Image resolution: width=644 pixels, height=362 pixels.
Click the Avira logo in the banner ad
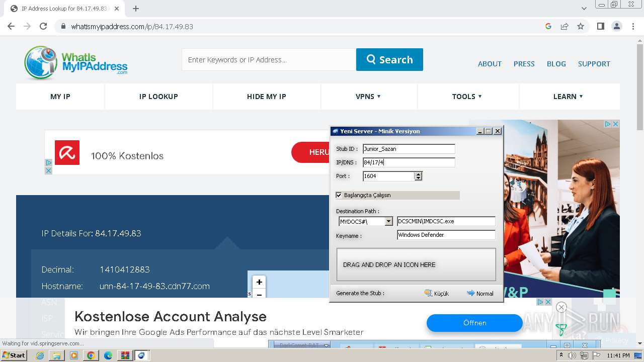pyautogui.click(x=67, y=152)
